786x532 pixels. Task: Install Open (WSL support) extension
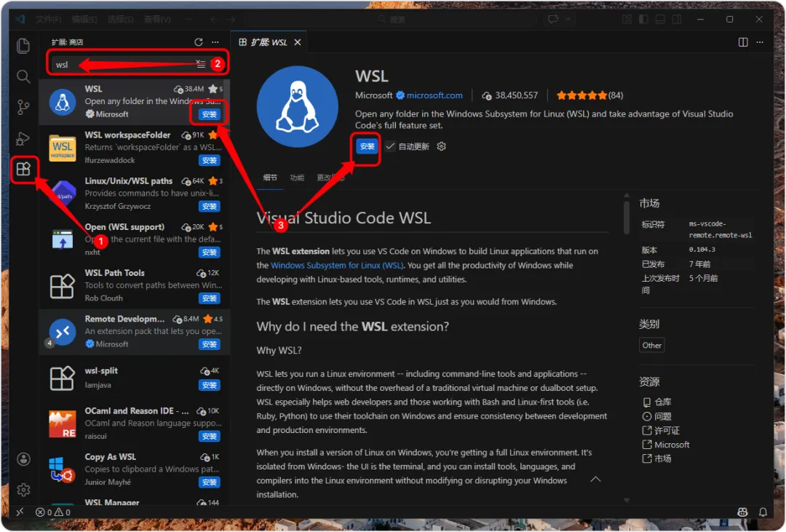pyautogui.click(x=209, y=253)
